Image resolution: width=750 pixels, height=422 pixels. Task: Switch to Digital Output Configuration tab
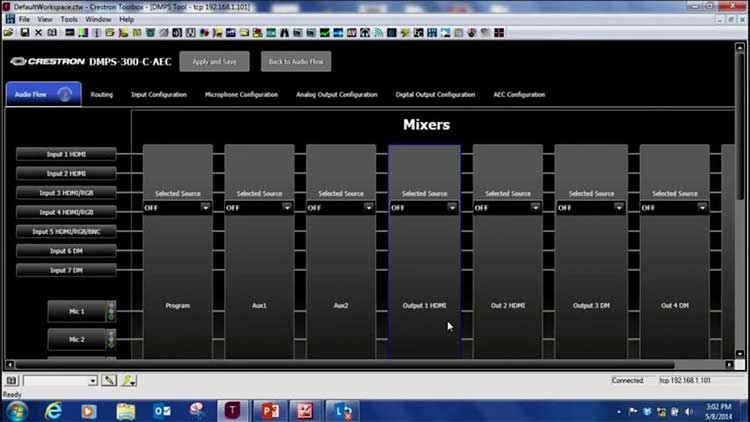435,95
